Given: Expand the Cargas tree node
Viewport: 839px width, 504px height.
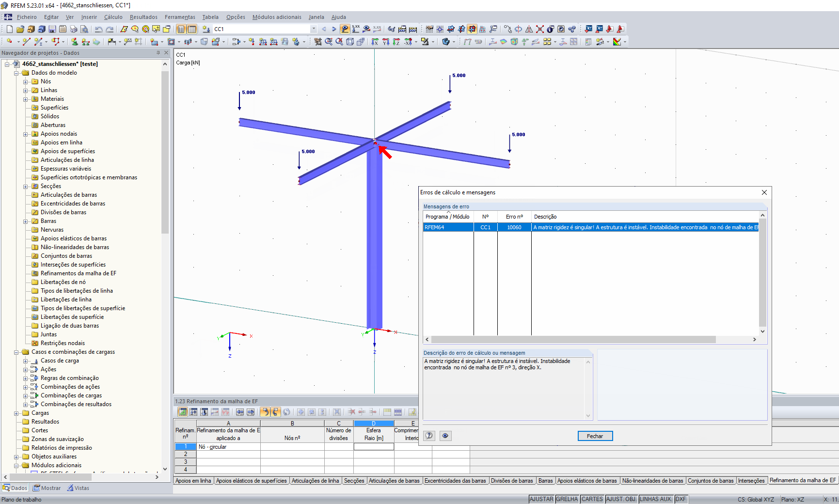Looking at the screenshot, I should coord(16,413).
